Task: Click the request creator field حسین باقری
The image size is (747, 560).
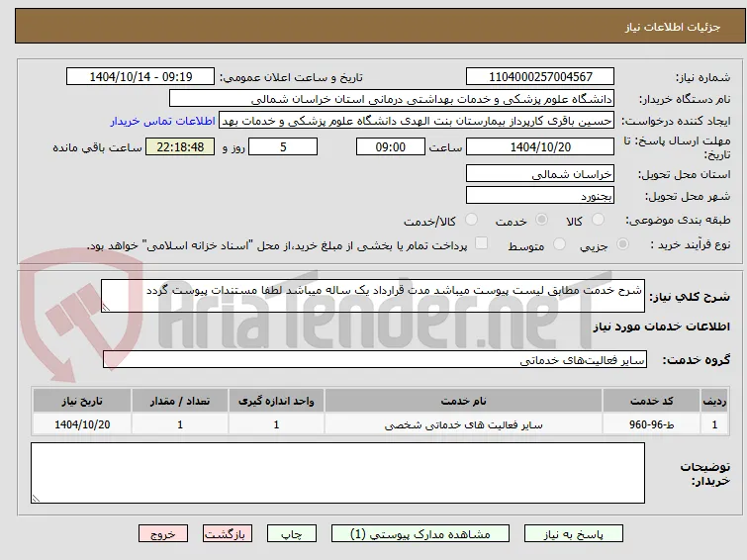Action: [417, 121]
